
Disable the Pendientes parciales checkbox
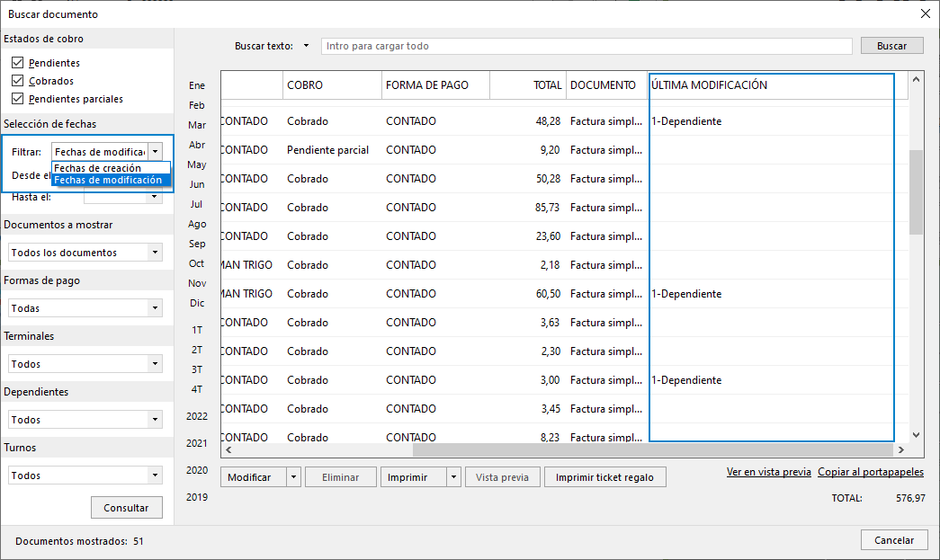point(17,98)
